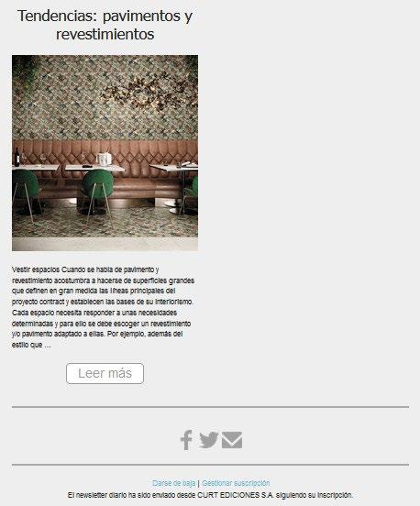Viewport: 420px width, 506px height.
Task: Follow the Gestionar suscripción link
Action: 236,483
